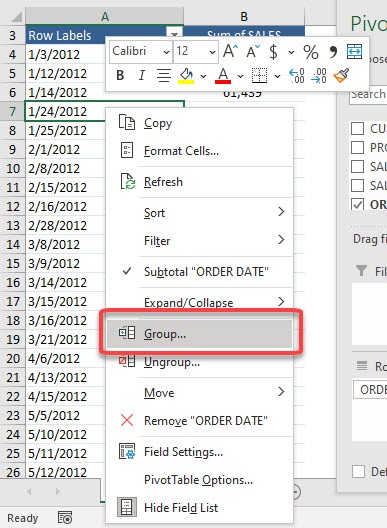The width and height of the screenshot is (387, 528).
Task: Toggle the Defer layout update checkbox
Action: point(358,471)
